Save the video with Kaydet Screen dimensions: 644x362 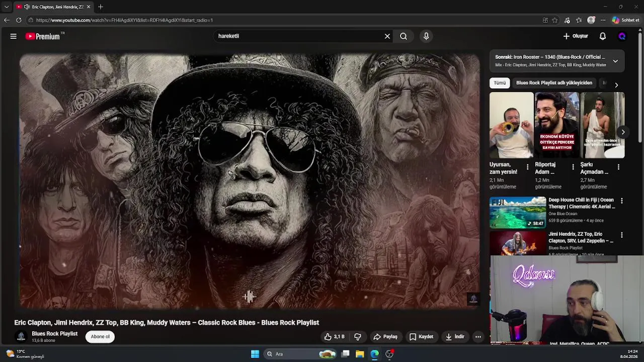[x=421, y=337]
